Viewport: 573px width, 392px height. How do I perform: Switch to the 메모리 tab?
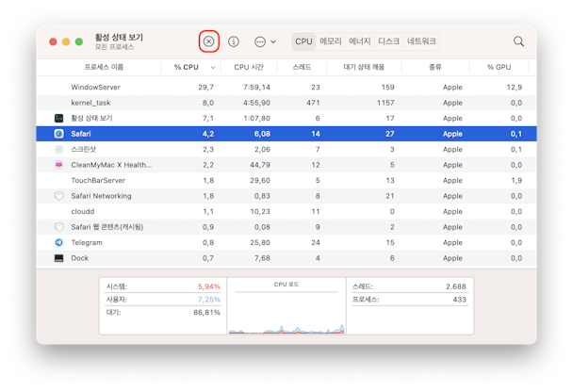[331, 41]
